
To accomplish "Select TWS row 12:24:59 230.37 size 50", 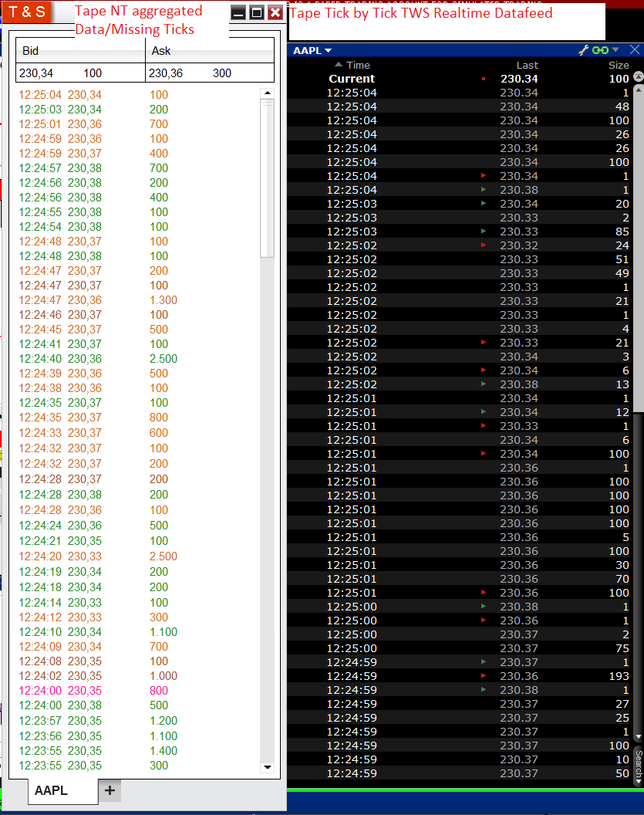I will (460, 773).
